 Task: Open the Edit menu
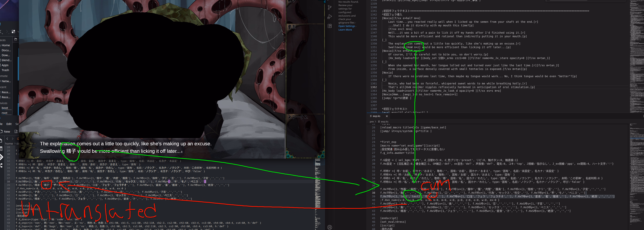pyautogui.click(x=9, y=124)
